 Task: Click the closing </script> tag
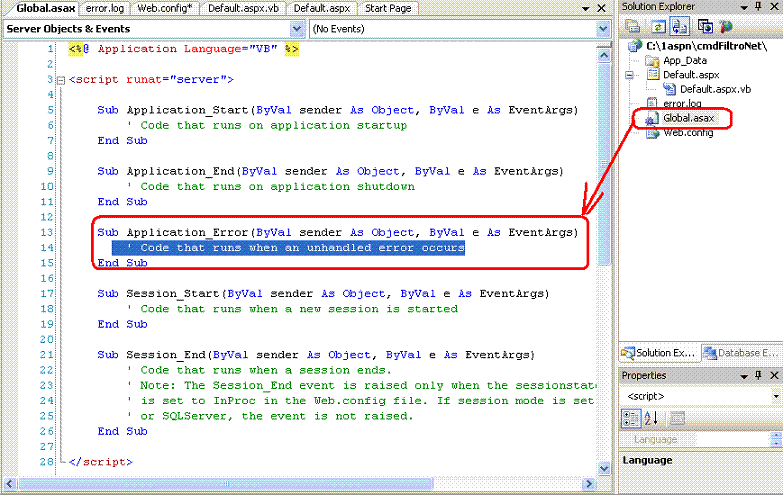[101, 462]
